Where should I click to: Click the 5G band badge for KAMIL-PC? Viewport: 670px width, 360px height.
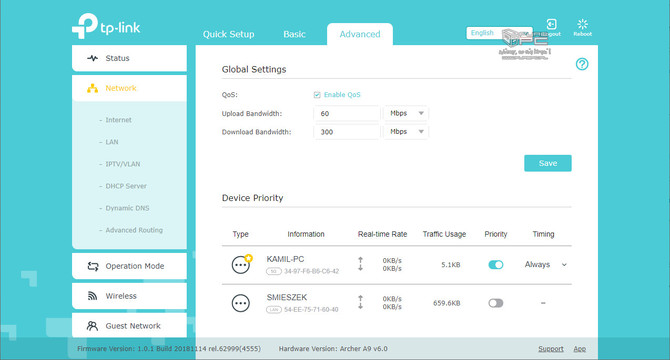click(273, 271)
